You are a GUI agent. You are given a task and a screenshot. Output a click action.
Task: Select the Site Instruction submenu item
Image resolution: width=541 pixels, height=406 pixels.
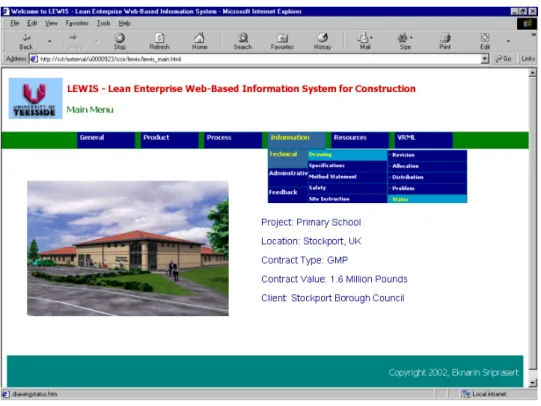coord(347,199)
